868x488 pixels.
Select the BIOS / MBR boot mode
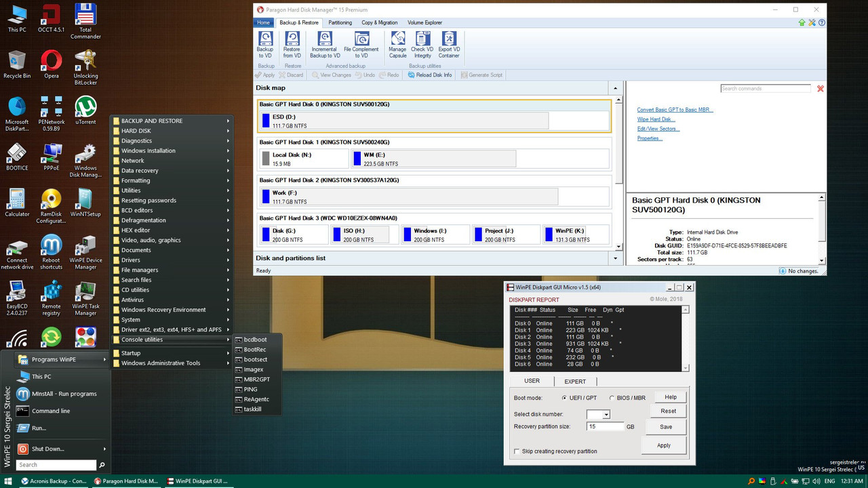[x=612, y=398]
